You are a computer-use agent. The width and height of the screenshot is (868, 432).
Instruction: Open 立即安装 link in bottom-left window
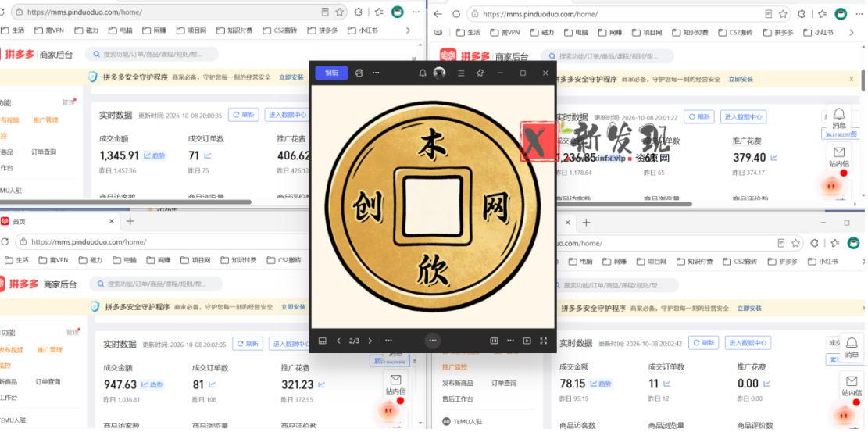click(x=294, y=307)
